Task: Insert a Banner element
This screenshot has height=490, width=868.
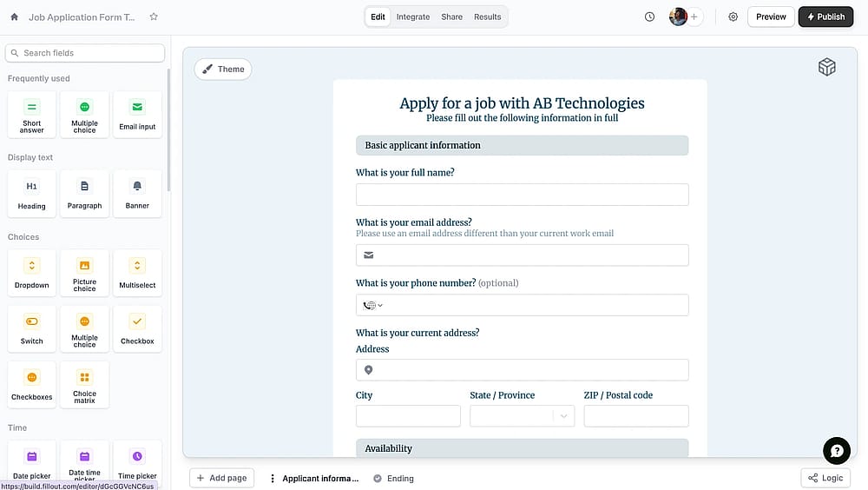Action: [x=137, y=194]
